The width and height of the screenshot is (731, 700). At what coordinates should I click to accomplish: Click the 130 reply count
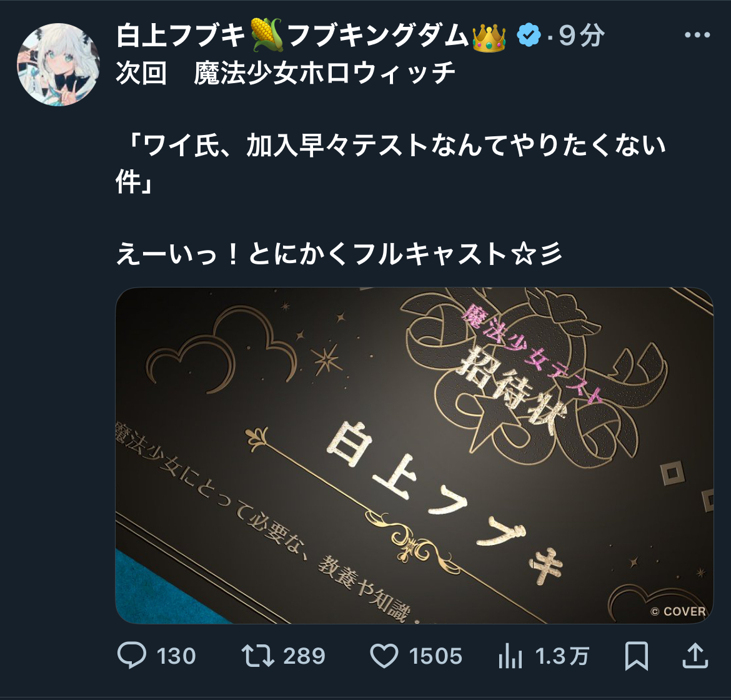pyautogui.click(x=176, y=656)
